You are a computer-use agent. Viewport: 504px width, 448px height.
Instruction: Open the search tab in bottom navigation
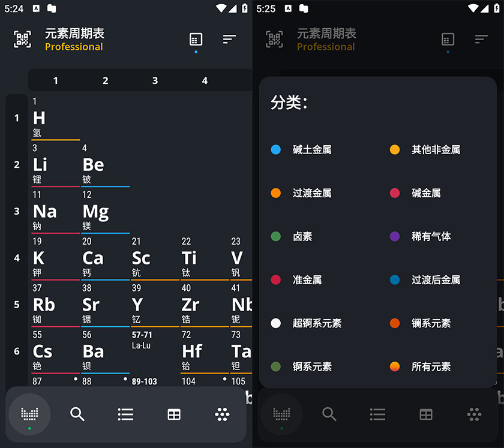(77, 414)
